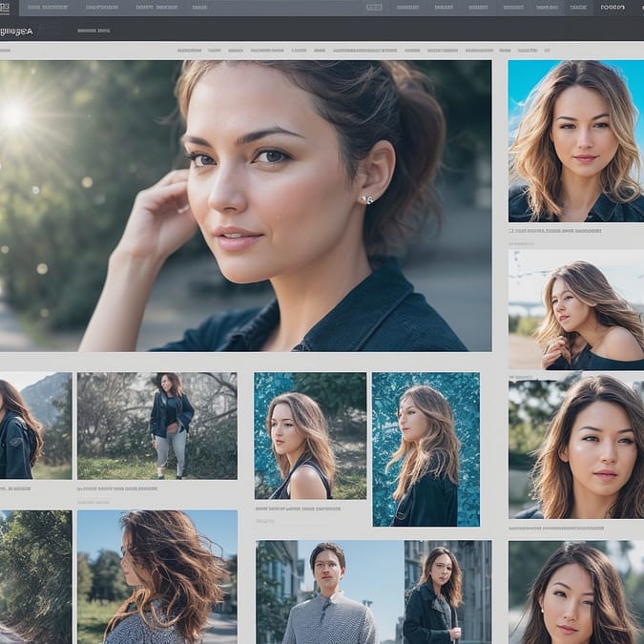Open the large featured portrait with hand near face

tap(245, 206)
